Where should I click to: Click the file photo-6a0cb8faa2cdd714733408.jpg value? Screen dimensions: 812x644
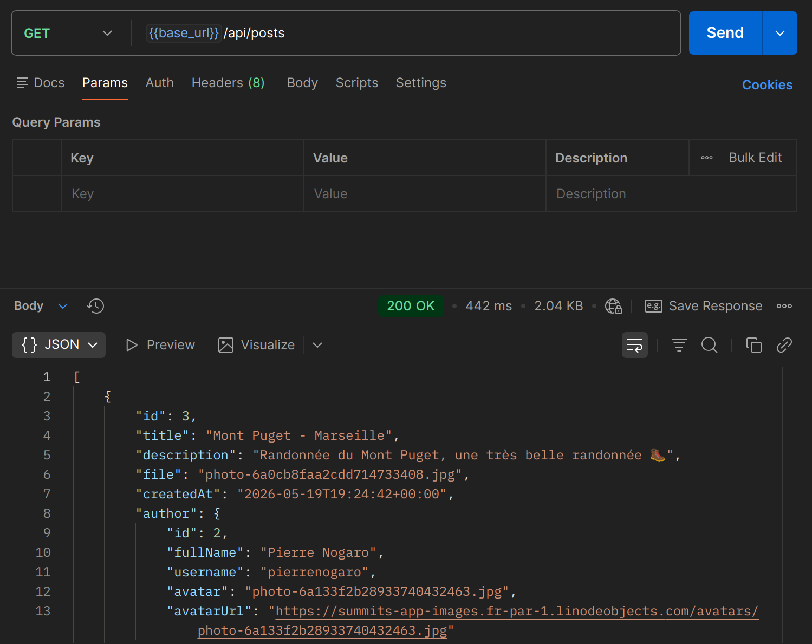point(330,474)
